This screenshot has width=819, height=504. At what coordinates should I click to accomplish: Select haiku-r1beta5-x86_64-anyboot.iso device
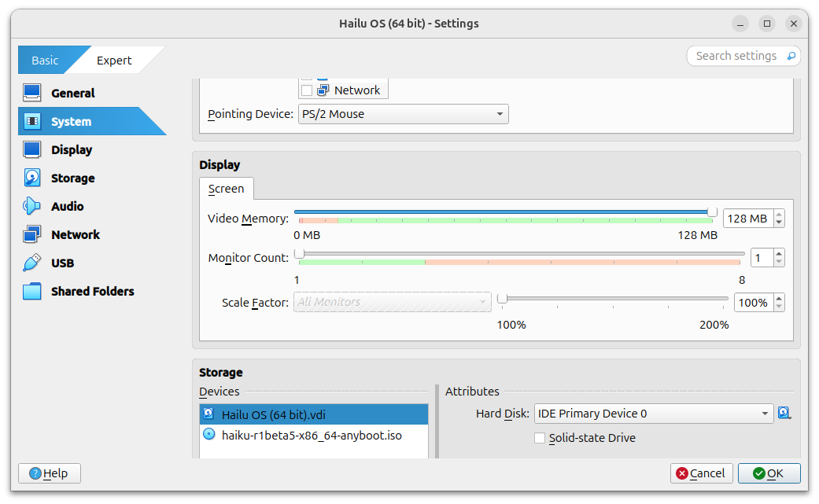pyautogui.click(x=314, y=435)
